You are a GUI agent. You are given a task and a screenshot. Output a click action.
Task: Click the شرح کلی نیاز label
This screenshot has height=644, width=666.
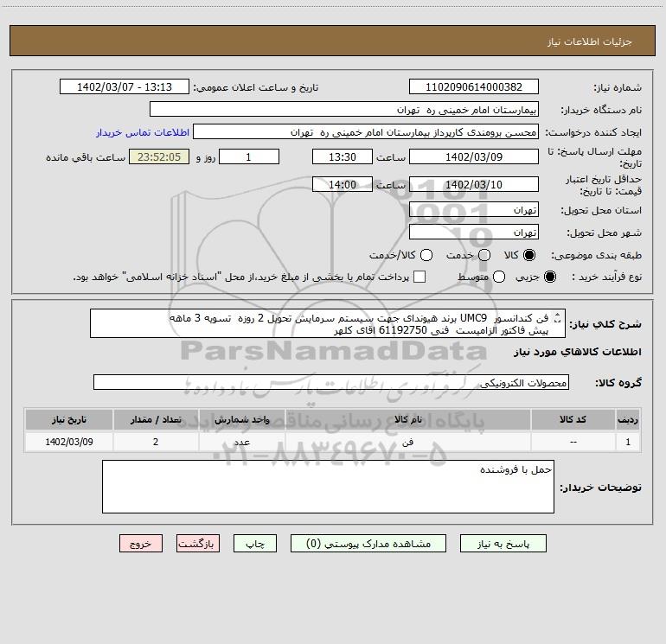[x=605, y=324]
